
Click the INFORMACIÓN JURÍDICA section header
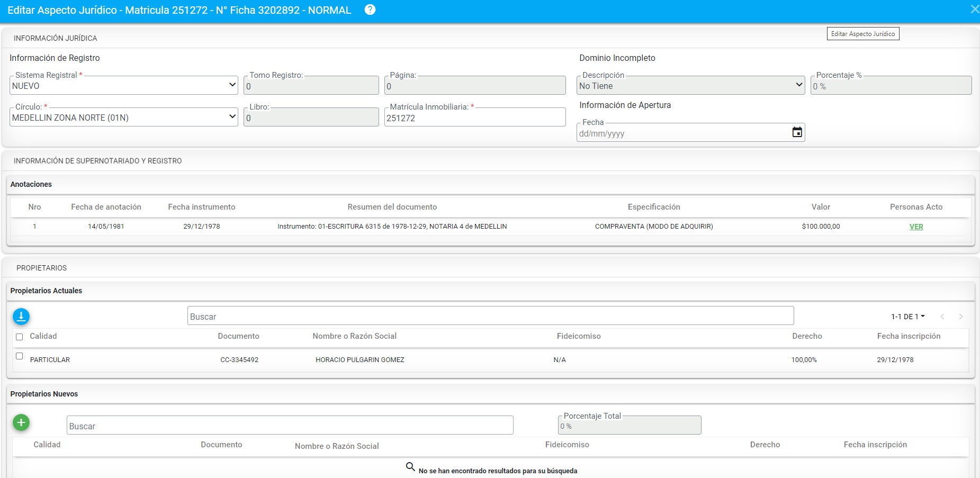point(56,38)
